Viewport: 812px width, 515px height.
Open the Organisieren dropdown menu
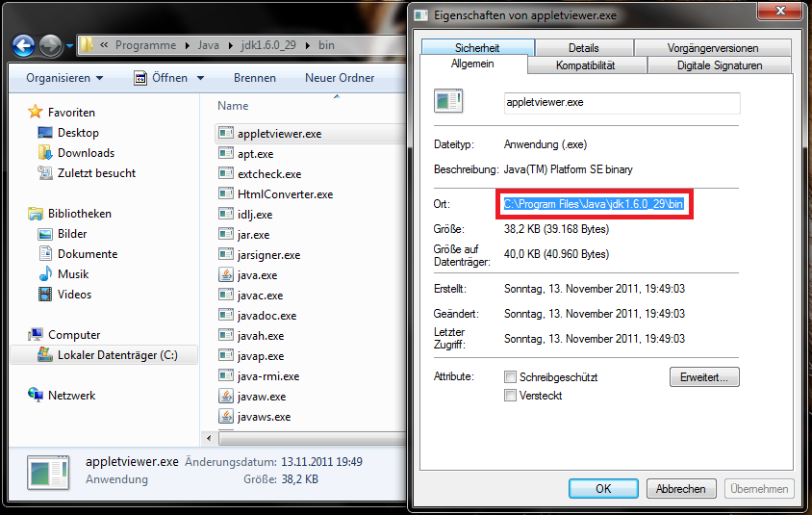pyautogui.click(x=64, y=78)
